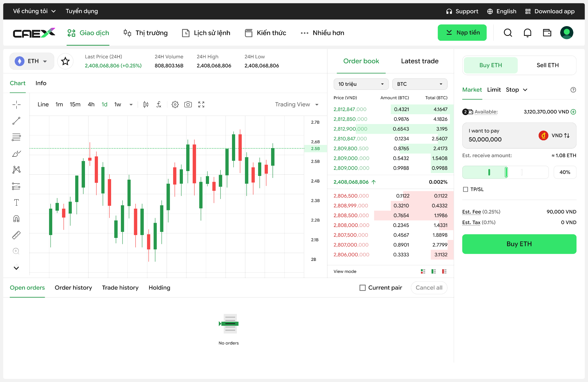The image size is (588, 382).
Task: Click the amount percentage slider handle
Action: (506, 172)
